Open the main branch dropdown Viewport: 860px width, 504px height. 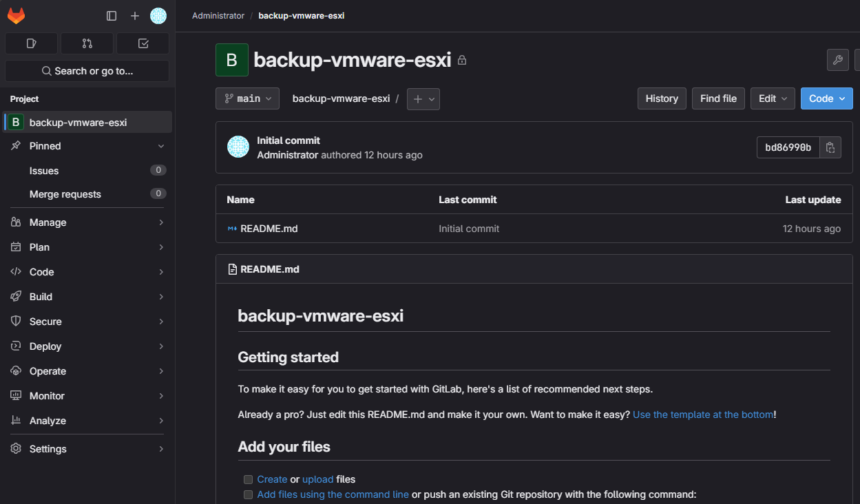click(248, 98)
